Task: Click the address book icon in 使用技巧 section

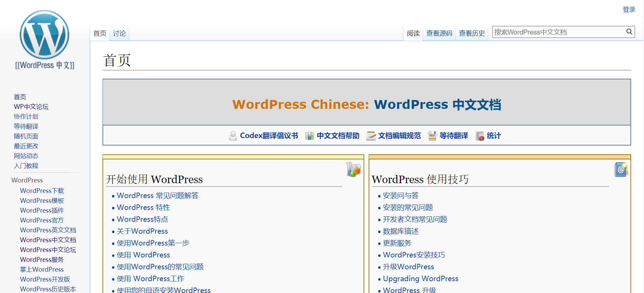Action: coord(621,169)
